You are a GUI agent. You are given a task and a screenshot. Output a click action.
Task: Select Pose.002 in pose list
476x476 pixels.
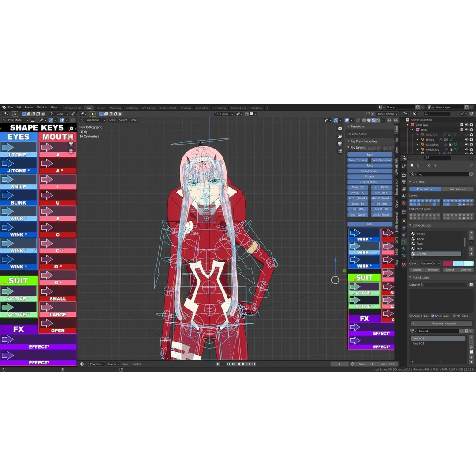point(438,343)
